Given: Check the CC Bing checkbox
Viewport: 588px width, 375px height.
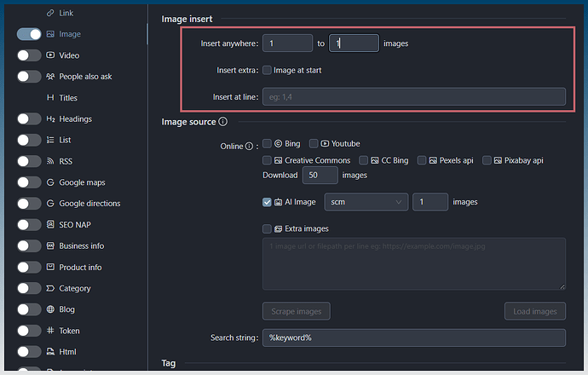Looking at the screenshot, I should click(x=363, y=160).
